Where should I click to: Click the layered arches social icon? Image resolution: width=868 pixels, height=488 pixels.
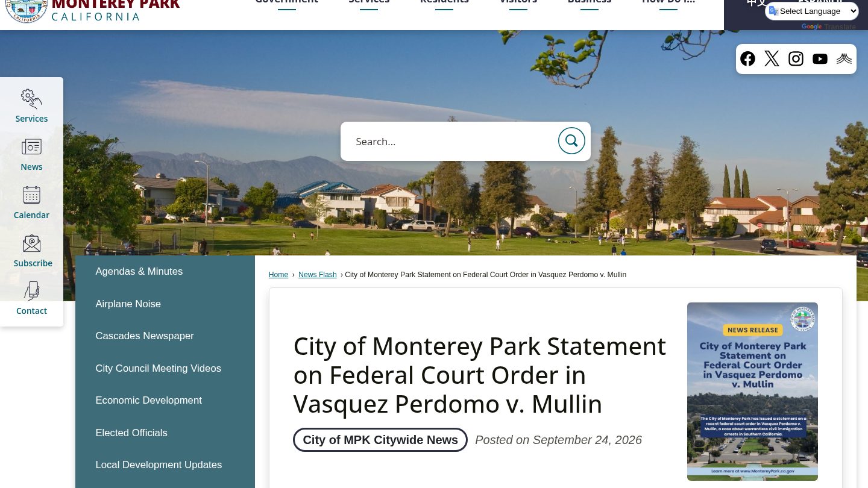point(844,58)
